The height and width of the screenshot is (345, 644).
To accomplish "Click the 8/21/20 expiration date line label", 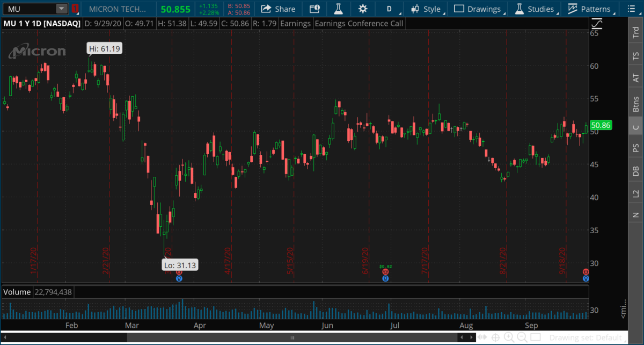I will pyautogui.click(x=504, y=261).
